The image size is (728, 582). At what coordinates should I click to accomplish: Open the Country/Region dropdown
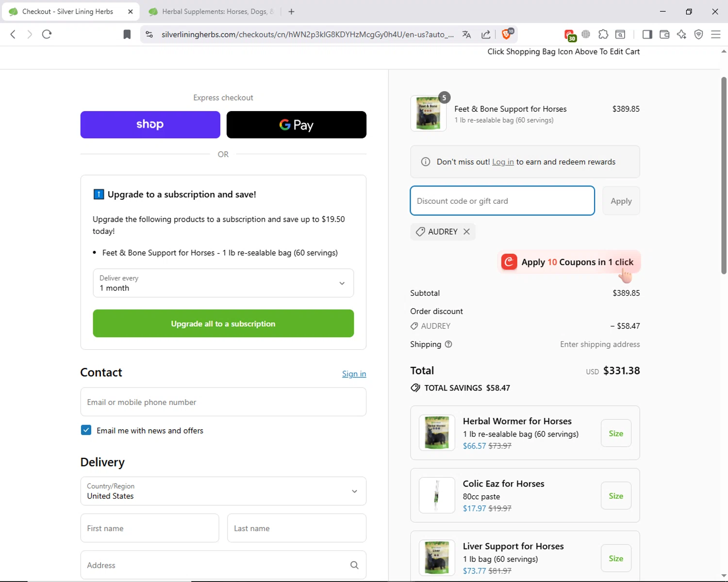(223, 491)
